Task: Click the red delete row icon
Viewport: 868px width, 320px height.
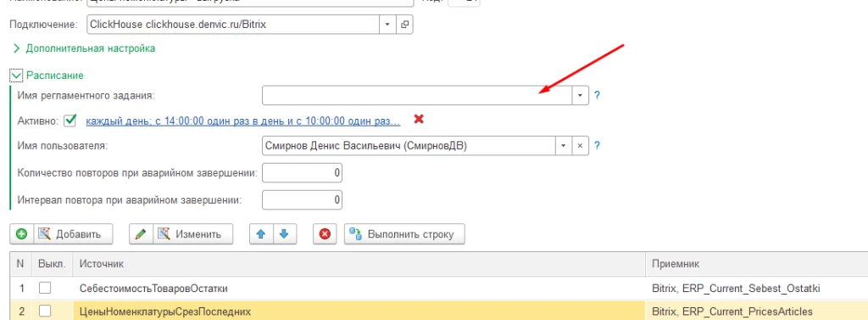Action: tap(325, 234)
